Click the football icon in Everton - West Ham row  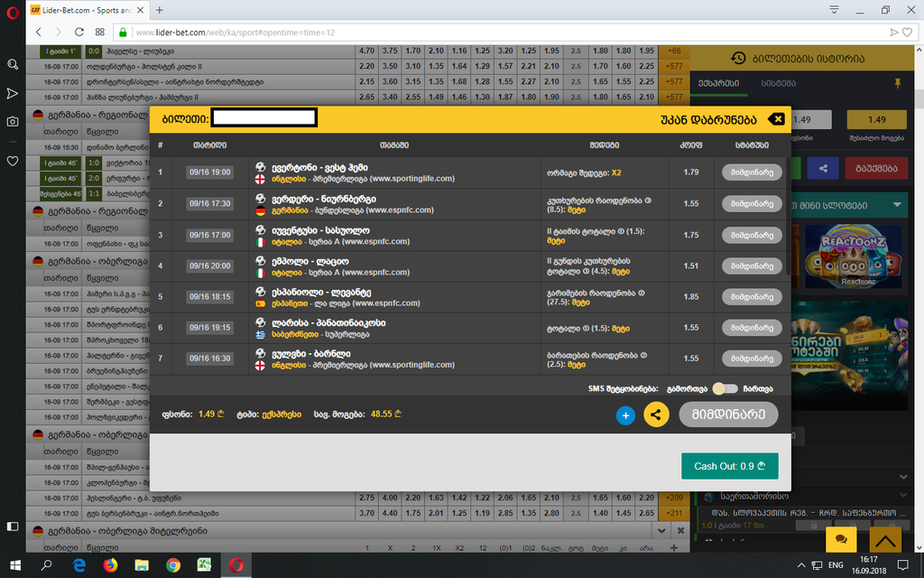261,167
